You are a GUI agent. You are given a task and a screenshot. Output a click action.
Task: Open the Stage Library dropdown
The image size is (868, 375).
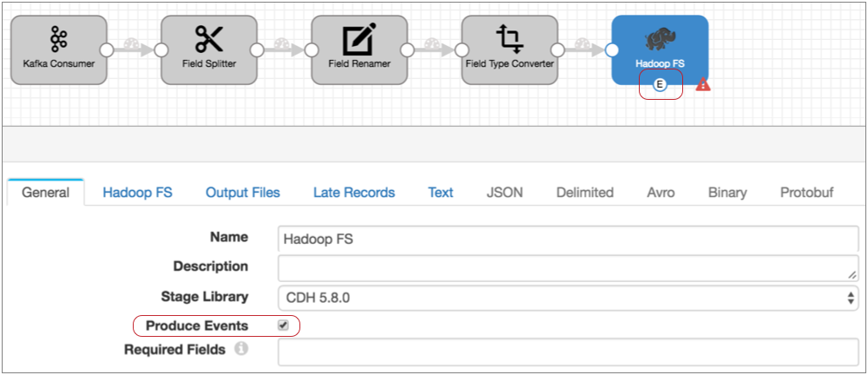(568, 297)
